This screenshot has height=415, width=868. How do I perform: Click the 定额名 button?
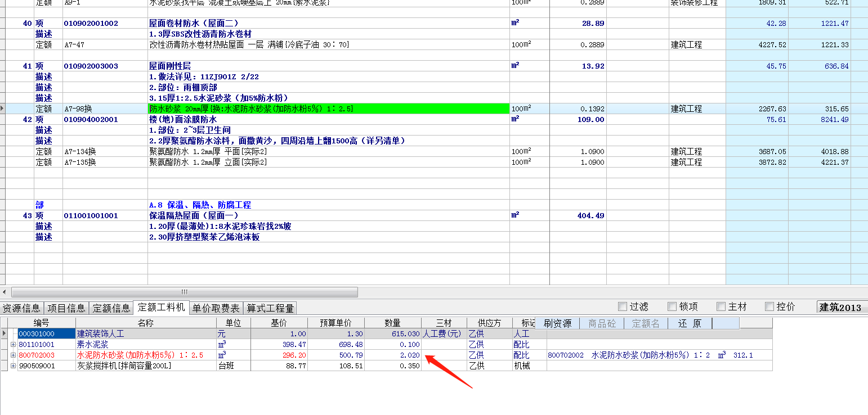(646, 323)
